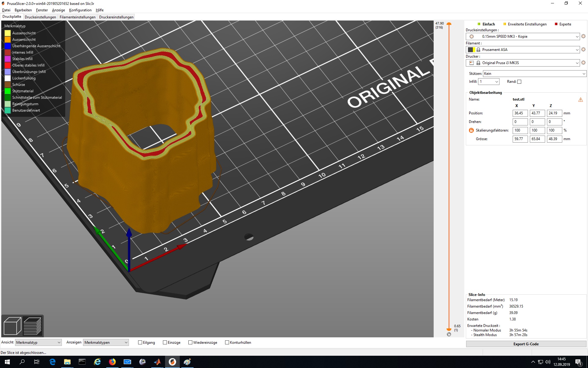
Task: Open print settings gear next to 0.15mm SPEED
Action: pyautogui.click(x=583, y=36)
